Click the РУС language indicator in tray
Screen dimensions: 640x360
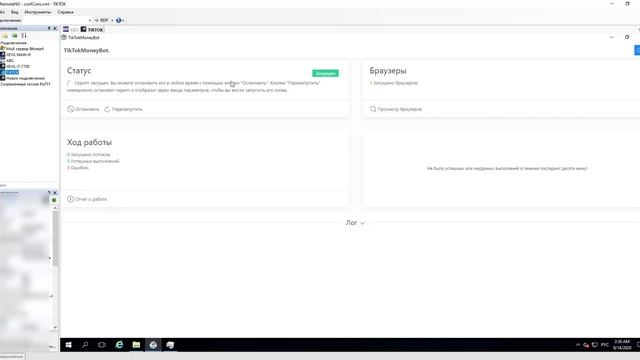[x=604, y=345]
